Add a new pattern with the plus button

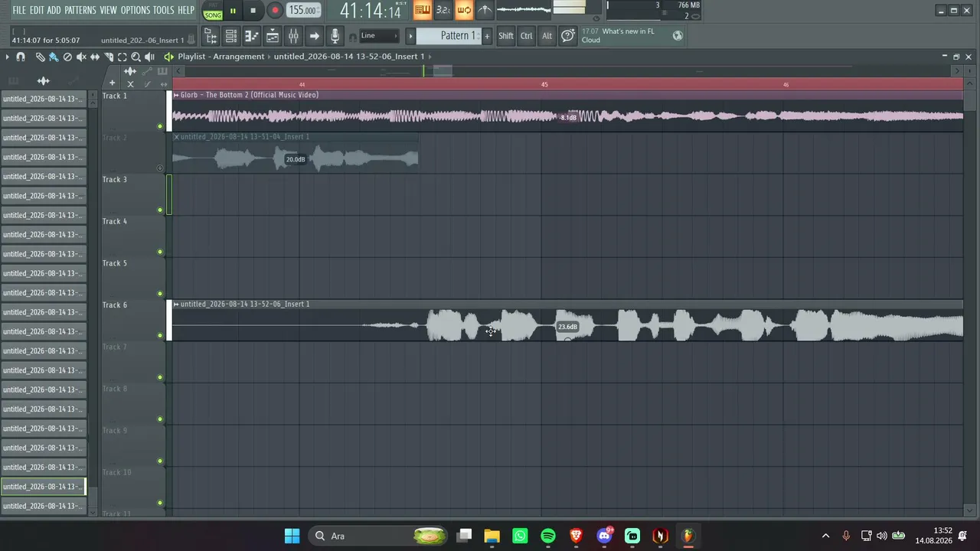tap(487, 36)
